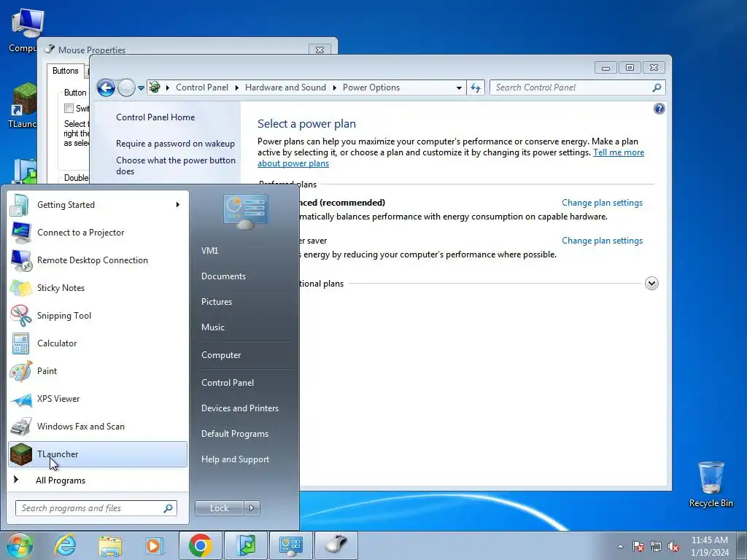Viewport: 747px width, 560px height.
Task: Launch Connect to a Projector
Action: coord(98,233)
